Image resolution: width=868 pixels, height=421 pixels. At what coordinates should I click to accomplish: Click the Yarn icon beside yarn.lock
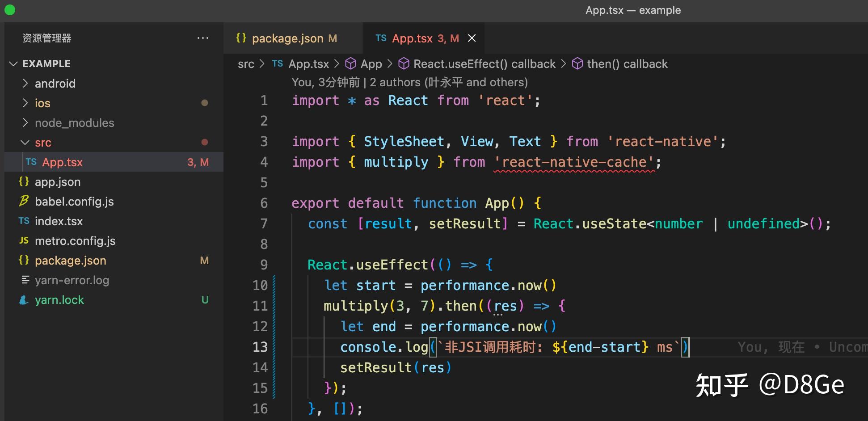pyautogui.click(x=24, y=300)
